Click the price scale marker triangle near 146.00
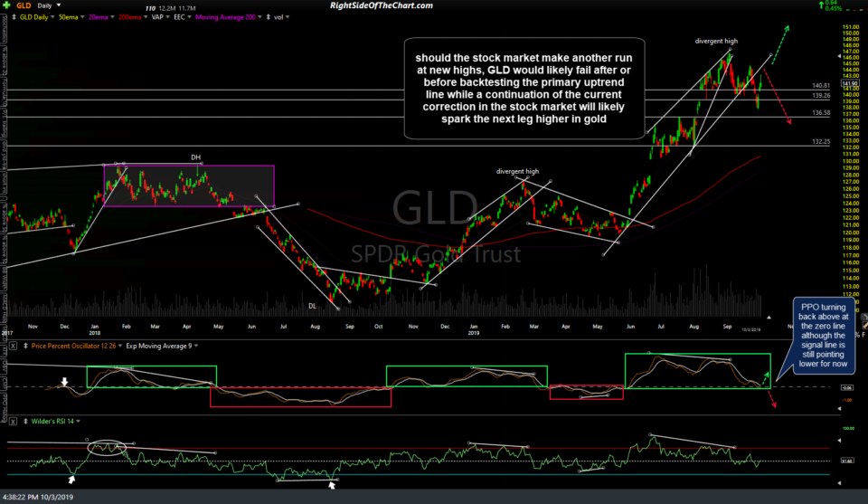The width and height of the screenshot is (868, 504). (x=839, y=56)
